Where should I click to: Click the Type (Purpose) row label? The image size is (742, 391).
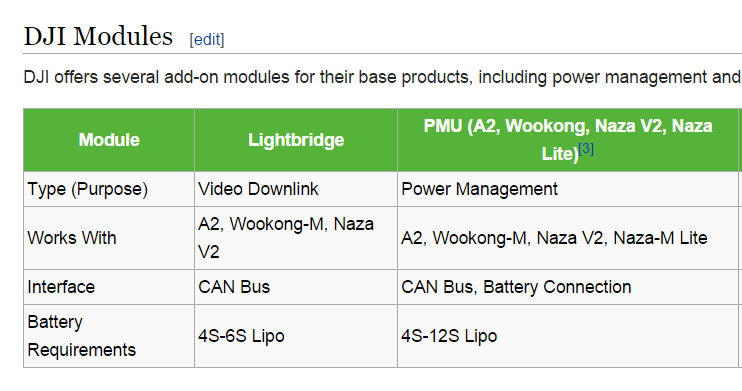click(x=88, y=189)
